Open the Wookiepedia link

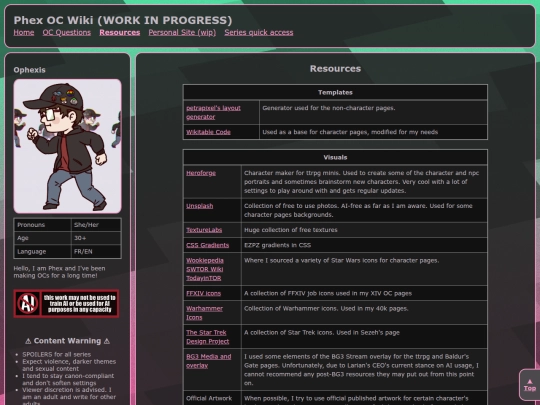coord(205,260)
